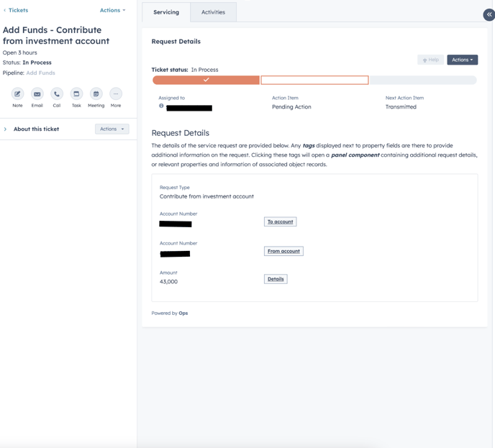Click the To account tag
This screenshot has height=448, width=495.
(280, 221)
